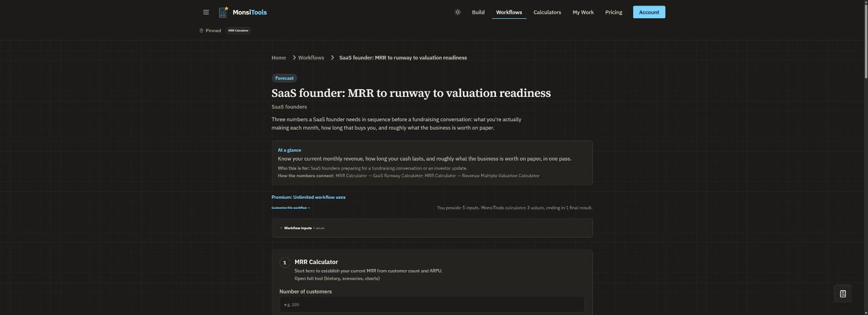Go to My Work
868x315 pixels.
[583, 12]
